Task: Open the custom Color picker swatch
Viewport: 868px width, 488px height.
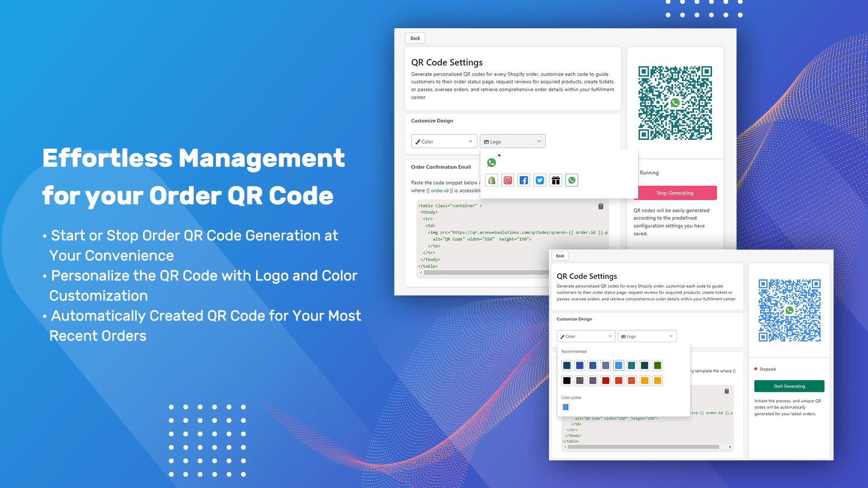Action: (566, 407)
